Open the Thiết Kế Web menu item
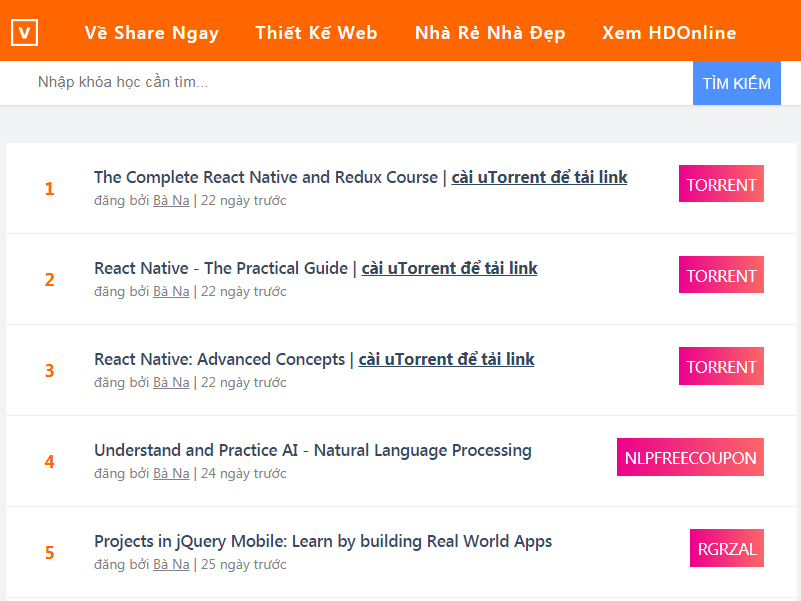801x601 pixels. pyautogui.click(x=316, y=32)
